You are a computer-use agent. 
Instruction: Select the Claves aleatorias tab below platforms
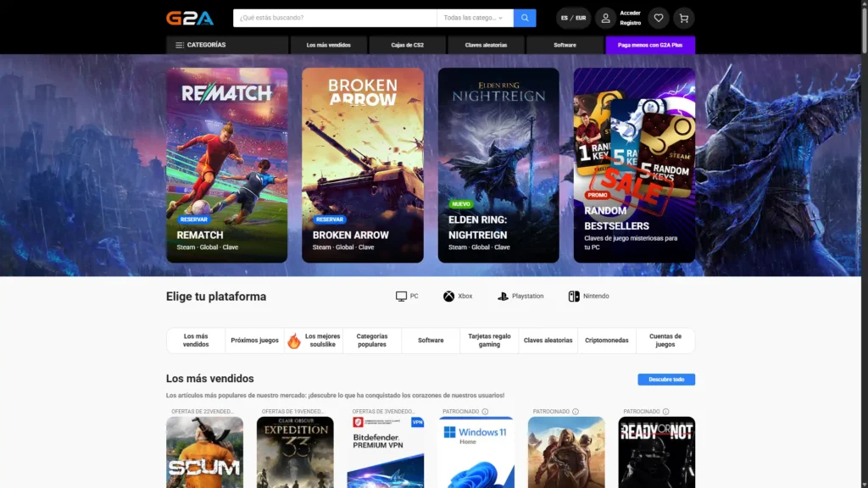click(548, 341)
